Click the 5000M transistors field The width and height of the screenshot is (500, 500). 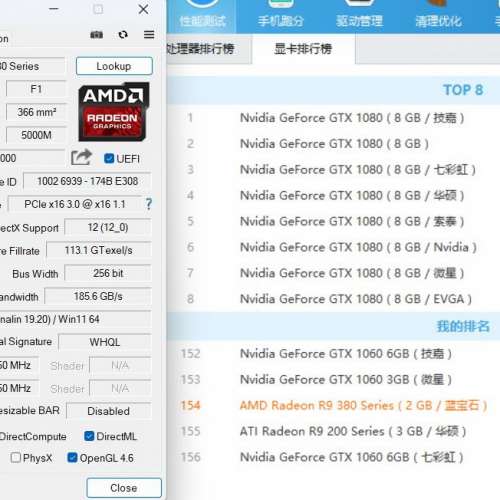[36, 135]
